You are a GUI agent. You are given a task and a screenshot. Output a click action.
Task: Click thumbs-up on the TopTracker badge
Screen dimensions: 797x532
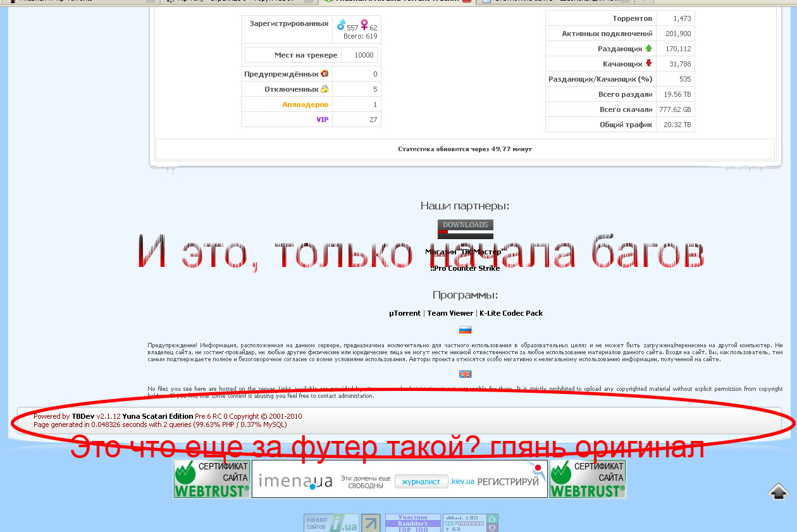(493, 518)
